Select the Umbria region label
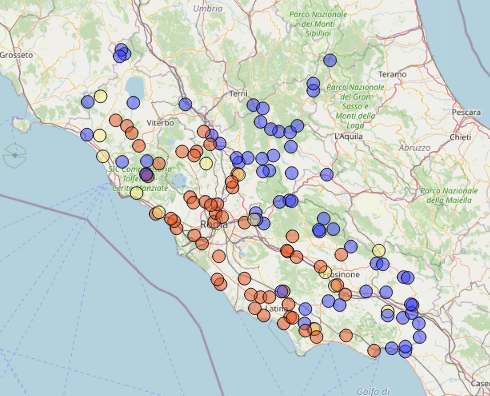Screen dimensions: 490x396 pos(208,9)
